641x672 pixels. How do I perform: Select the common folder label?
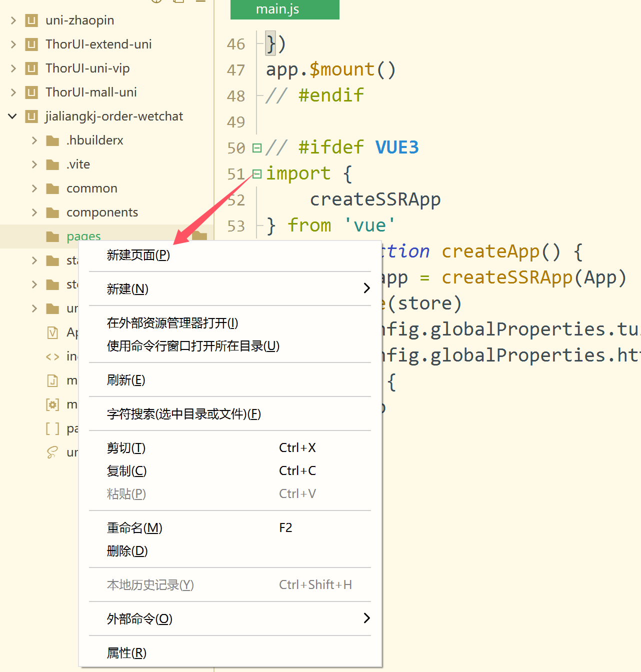(92, 188)
